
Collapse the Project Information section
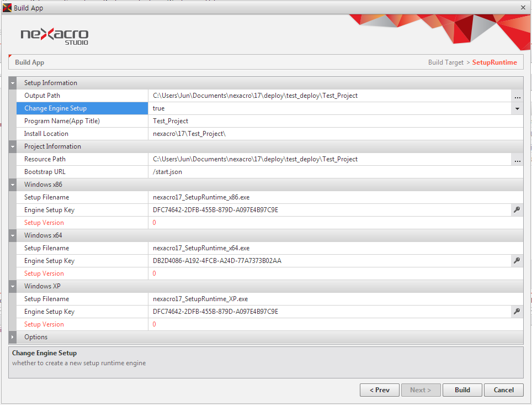point(13,147)
